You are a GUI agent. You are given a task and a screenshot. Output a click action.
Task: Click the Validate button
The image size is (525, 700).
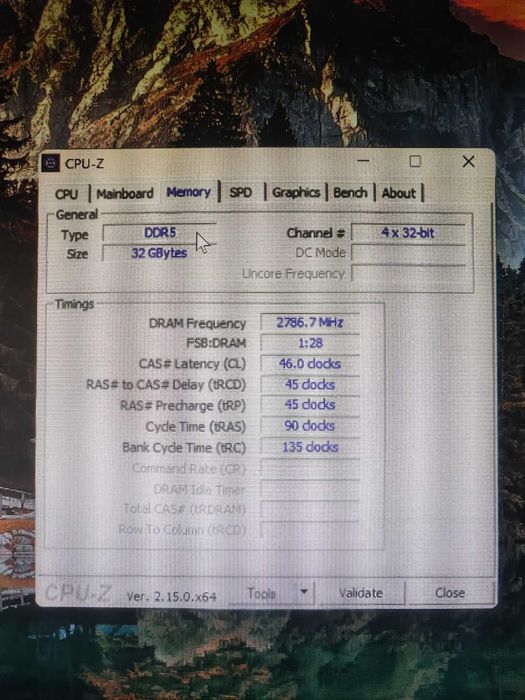pyautogui.click(x=361, y=593)
